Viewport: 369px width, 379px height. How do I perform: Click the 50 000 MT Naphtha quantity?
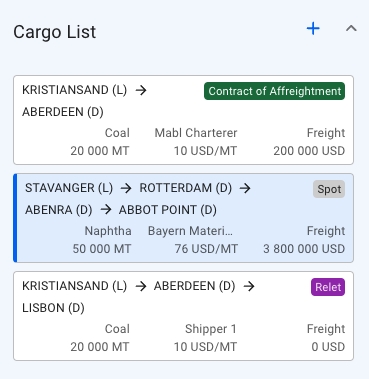(102, 249)
